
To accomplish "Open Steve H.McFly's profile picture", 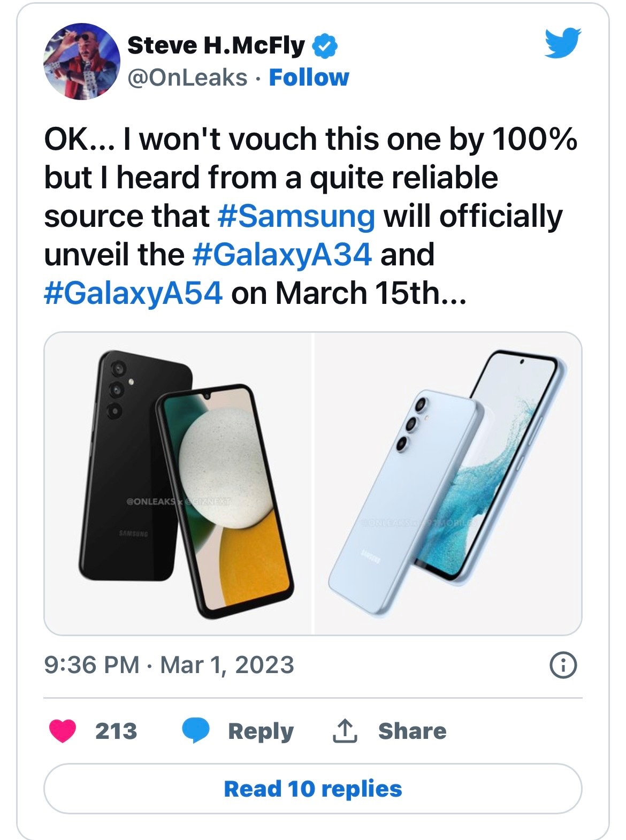I will point(81,62).
